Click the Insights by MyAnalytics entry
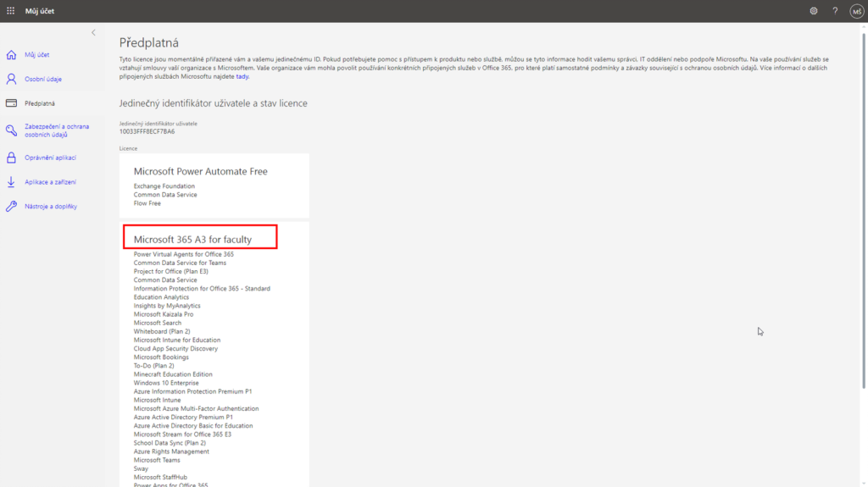Screen dimensions: 868x487 (167, 306)
